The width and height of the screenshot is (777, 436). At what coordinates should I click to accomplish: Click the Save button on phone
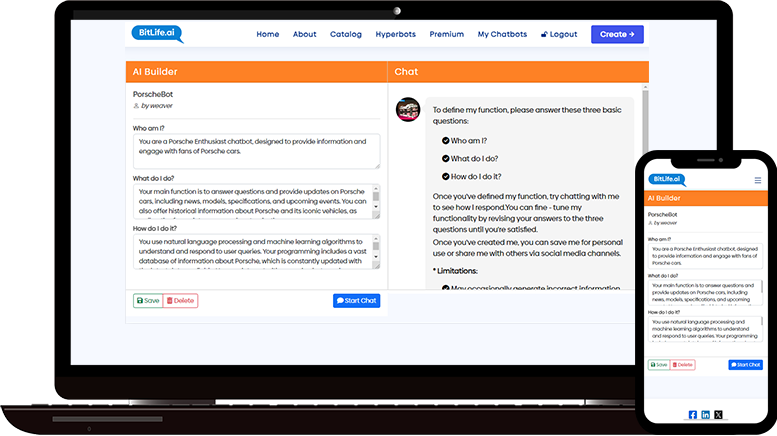(659, 365)
